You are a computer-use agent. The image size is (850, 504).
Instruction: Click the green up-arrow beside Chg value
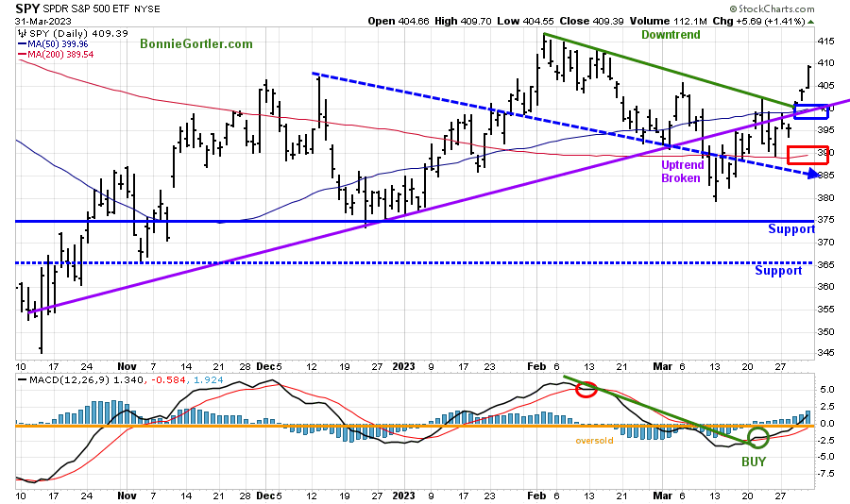pos(811,22)
